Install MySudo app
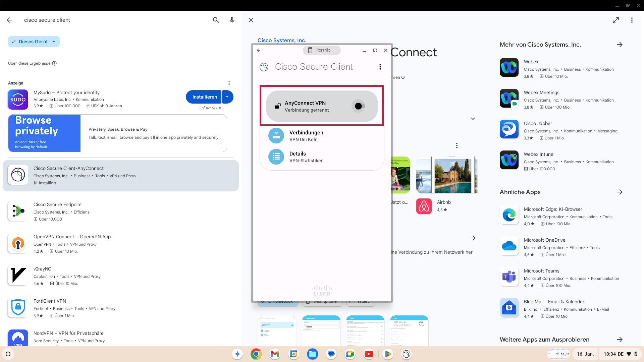Viewport: 644px width, 362px height. [204, 97]
